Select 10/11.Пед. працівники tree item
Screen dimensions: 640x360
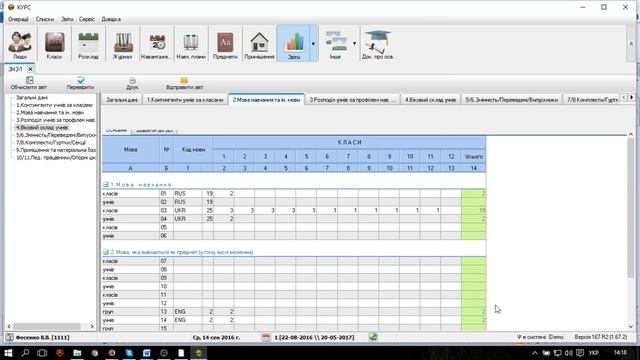point(56,157)
